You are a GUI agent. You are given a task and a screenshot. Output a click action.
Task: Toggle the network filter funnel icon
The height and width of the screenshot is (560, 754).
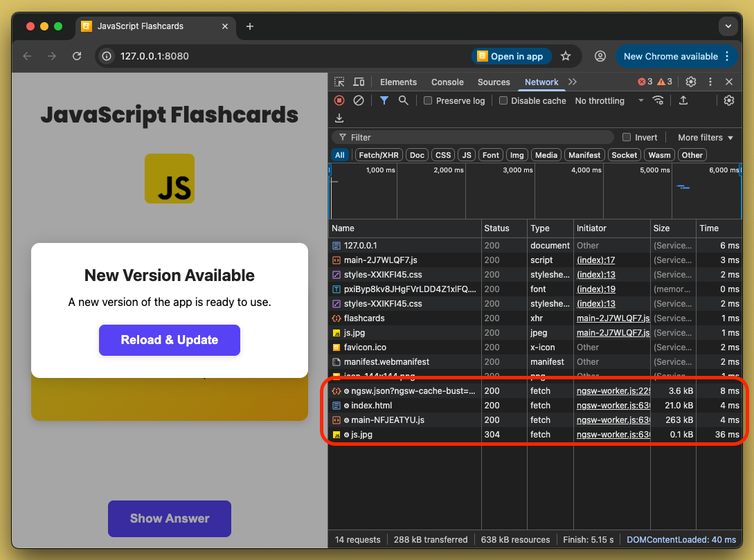384,100
